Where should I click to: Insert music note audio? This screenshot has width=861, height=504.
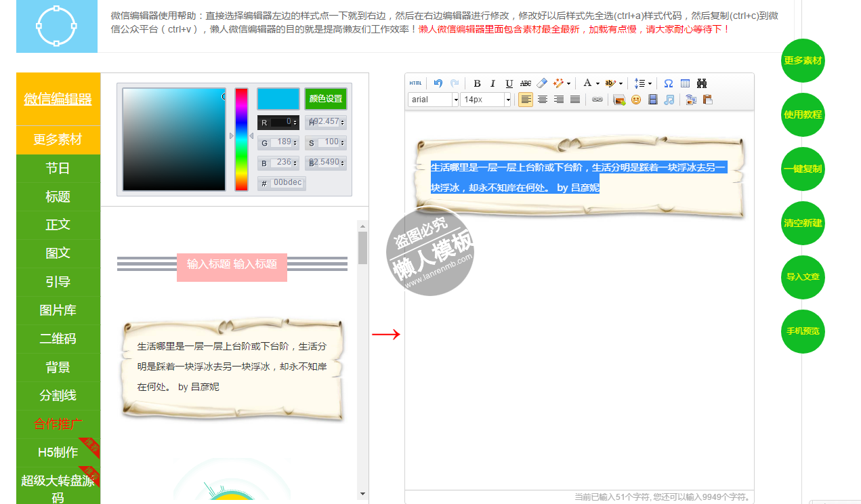coord(669,100)
